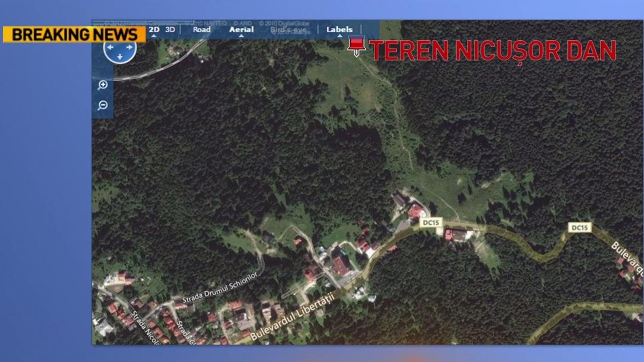Select the Bird's eye view option
Screen dimensions: 644x362
tap(289, 31)
